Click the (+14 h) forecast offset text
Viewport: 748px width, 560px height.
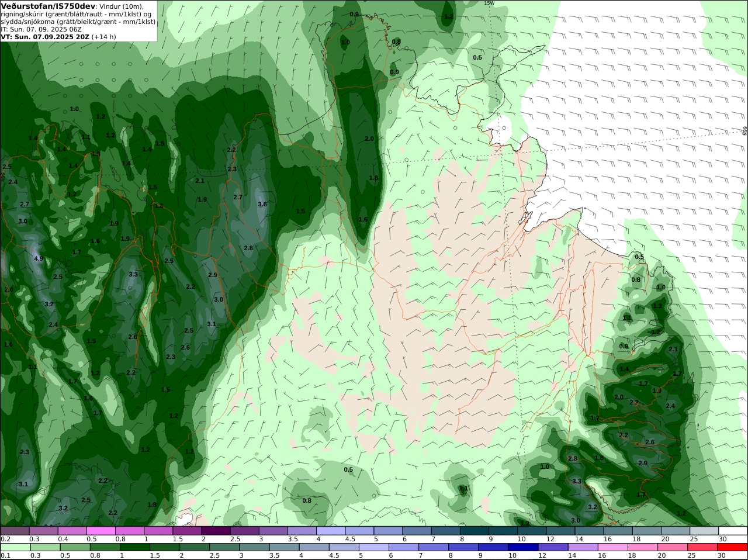pos(103,37)
